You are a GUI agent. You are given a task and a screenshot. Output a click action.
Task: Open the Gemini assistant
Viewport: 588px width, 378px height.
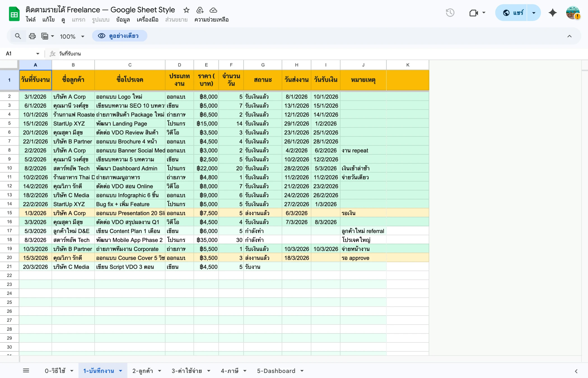click(x=552, y=13)
